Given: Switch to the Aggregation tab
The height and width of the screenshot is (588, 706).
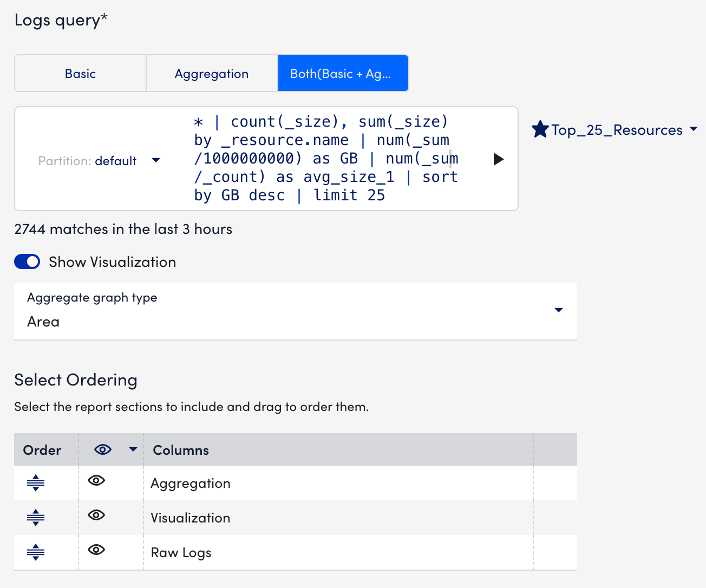Looking at the screenshot, I should click(x=212, y=73).
